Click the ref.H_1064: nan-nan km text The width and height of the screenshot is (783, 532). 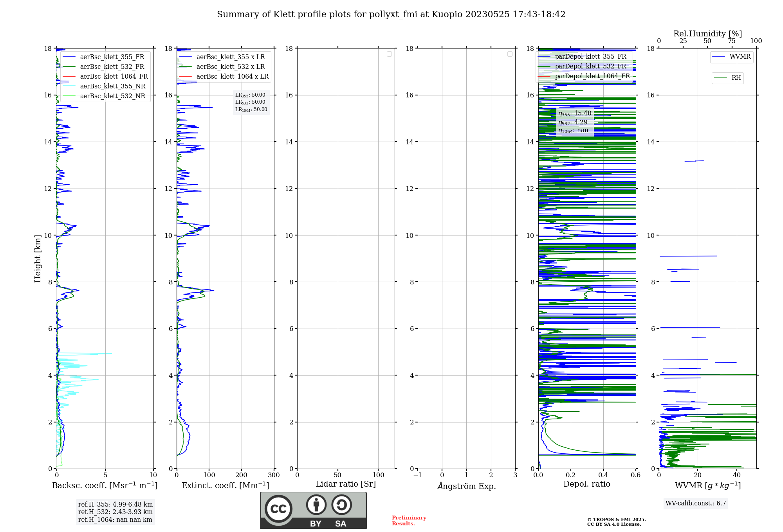coord(115,520)
